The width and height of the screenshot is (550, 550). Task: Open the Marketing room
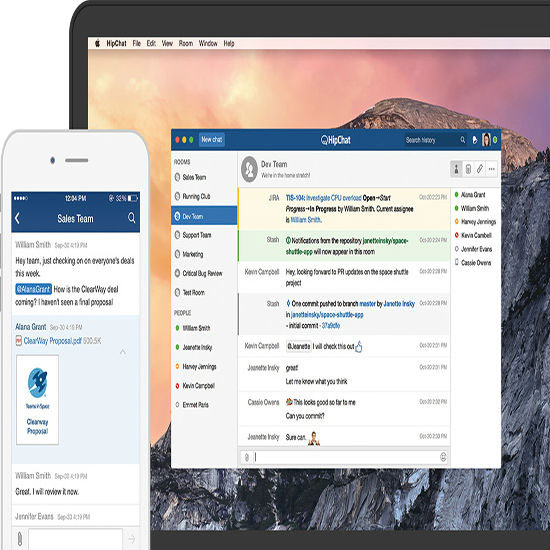click(204, 254)
